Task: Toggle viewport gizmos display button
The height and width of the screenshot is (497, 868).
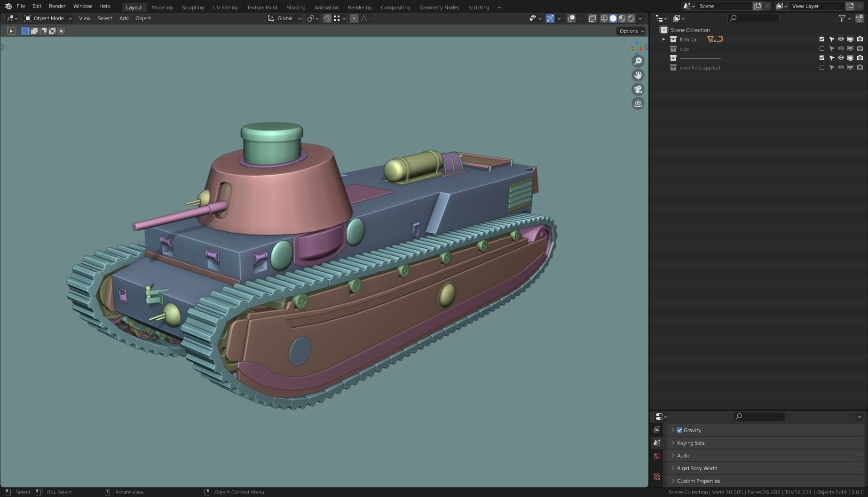Action: [550, 18]
